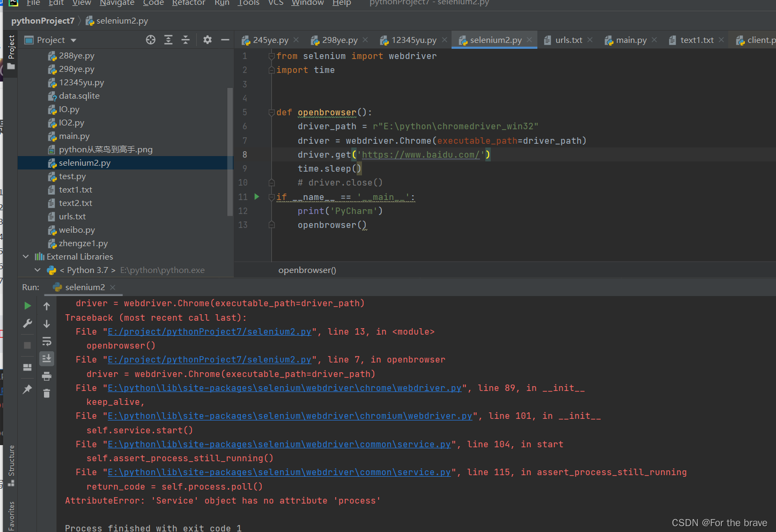Screen dimensions: 776x532
Task: Collapse the Python 3.7 interpreter node
Action: [x=38, y=270]
